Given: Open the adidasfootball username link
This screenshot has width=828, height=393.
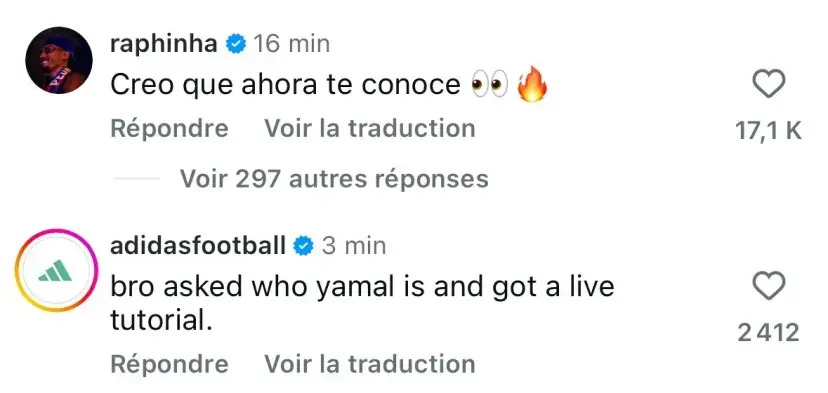Looking at the screenshot, I should 197,246.
